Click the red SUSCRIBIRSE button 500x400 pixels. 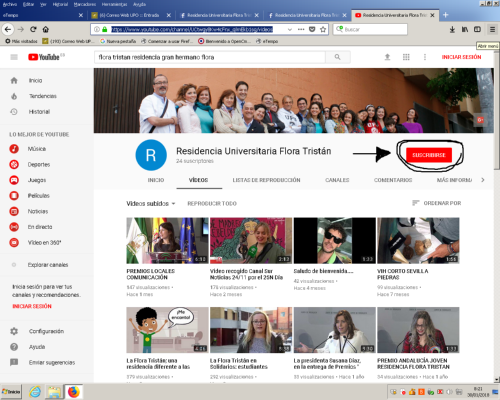point(429,155)
